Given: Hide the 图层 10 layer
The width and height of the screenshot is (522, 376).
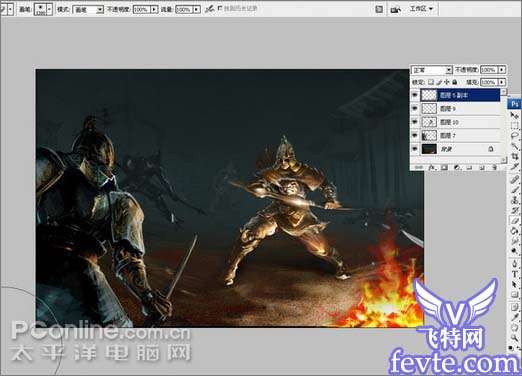Looking at the screenshot, I should coord(415,122).
